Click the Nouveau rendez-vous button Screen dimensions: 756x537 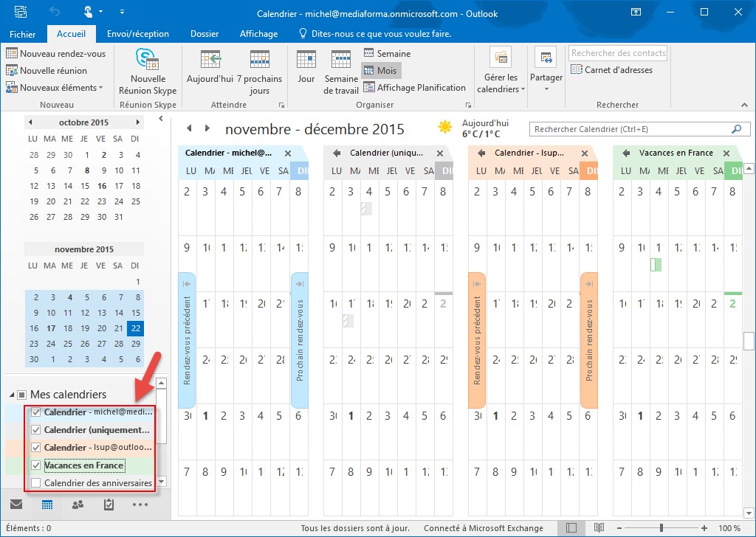(x=55, y=54)
